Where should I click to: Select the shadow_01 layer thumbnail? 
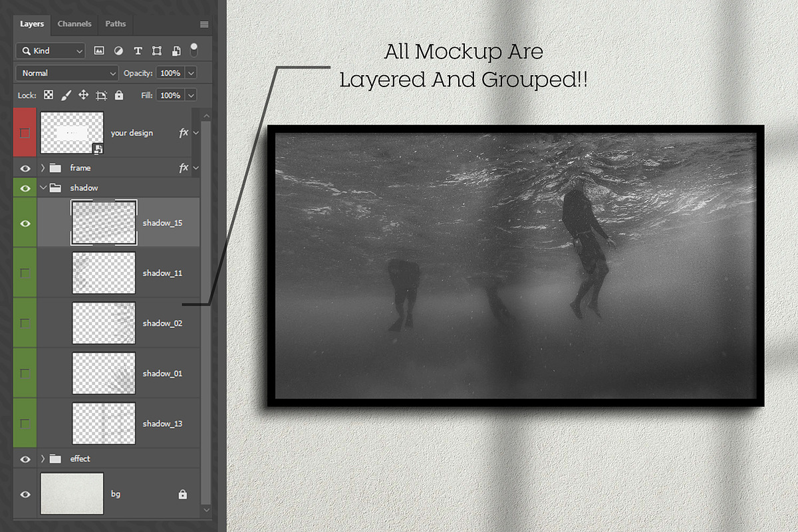click(104, 373)
